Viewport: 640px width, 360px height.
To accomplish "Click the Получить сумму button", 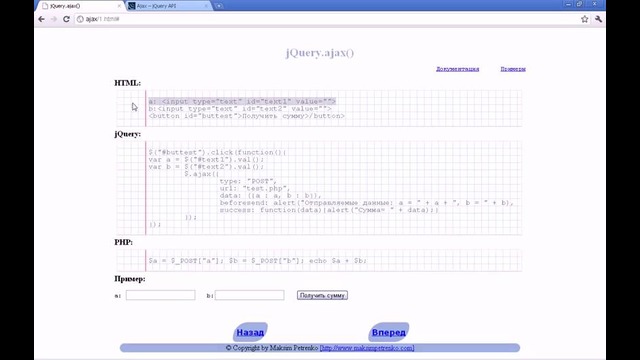I will tap(322, 295).
